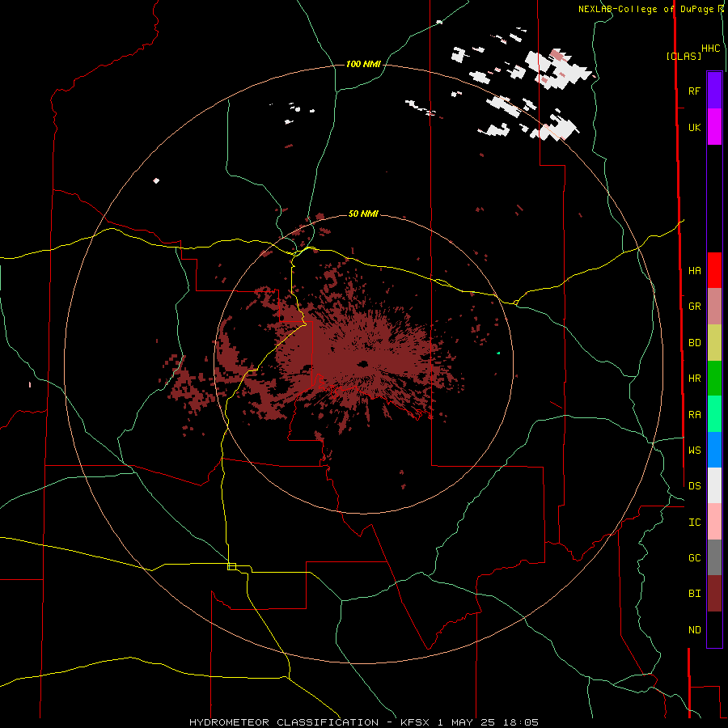Screen dimensions: 728x728
Task: Click the BI dark-red legend swatch
Action: pos(714,594)
